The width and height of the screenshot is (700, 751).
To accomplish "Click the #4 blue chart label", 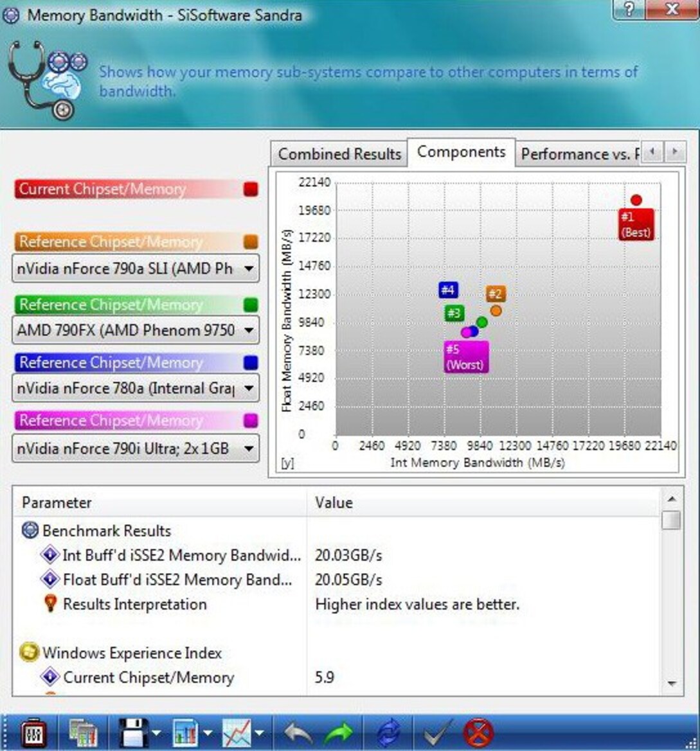I will click(448, 290).
